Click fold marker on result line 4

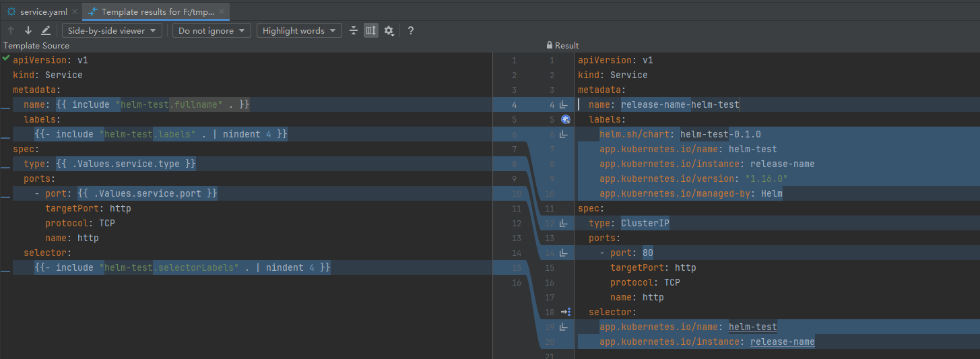[x=564, y=104]
